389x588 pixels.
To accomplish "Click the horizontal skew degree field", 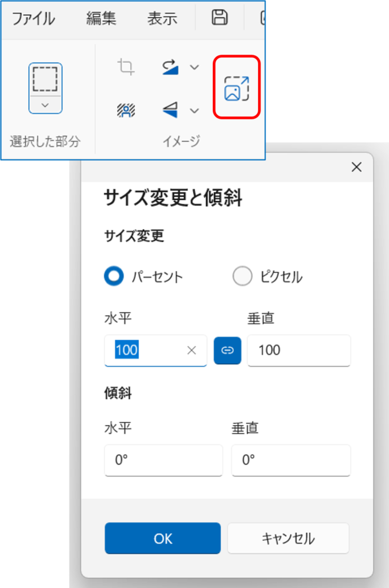I will 163,460.
